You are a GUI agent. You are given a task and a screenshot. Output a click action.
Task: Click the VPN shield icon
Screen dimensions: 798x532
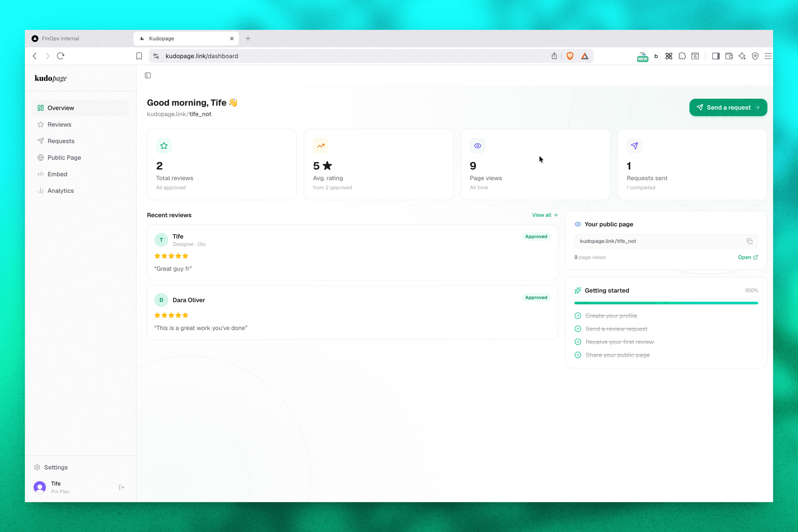click(755, 56)
